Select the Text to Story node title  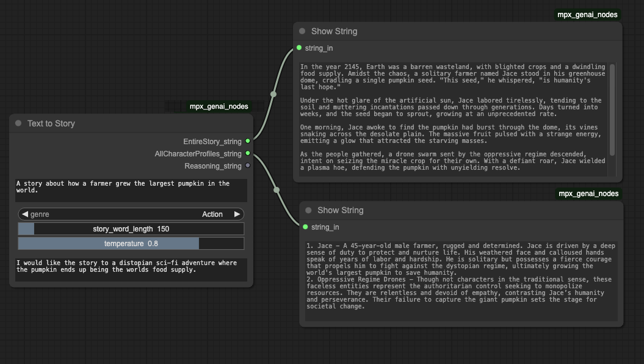pos(51,123)
